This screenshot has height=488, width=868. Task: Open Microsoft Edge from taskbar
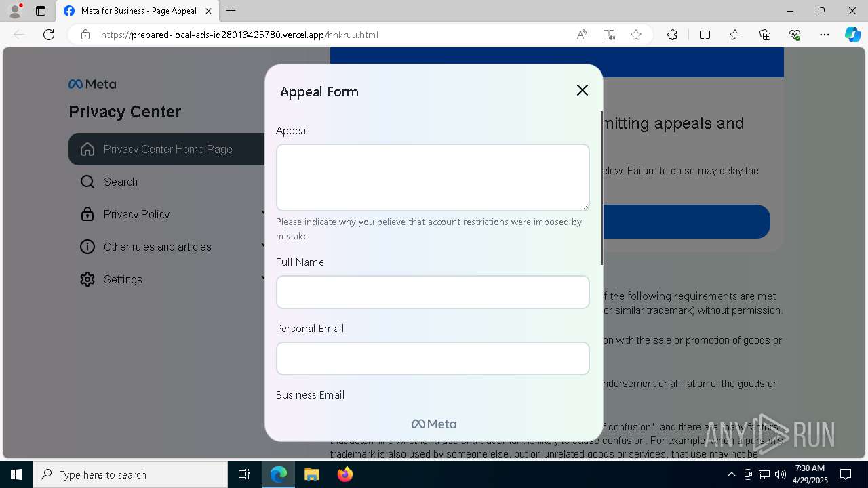click(x=279, y=474)
